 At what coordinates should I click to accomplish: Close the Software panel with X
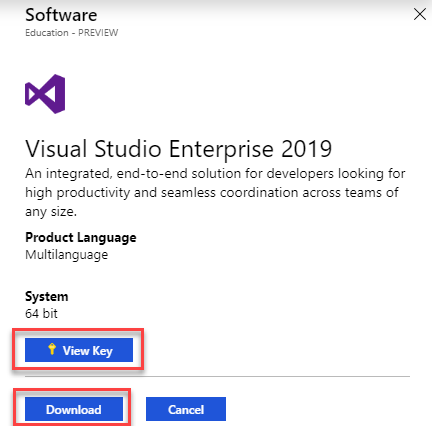(x=420, y=14)
